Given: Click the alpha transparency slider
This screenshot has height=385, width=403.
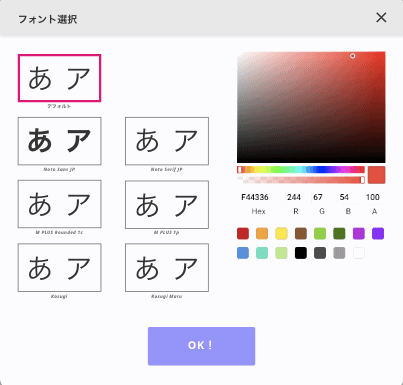Looking at the screenshot, I should (301, 180).
